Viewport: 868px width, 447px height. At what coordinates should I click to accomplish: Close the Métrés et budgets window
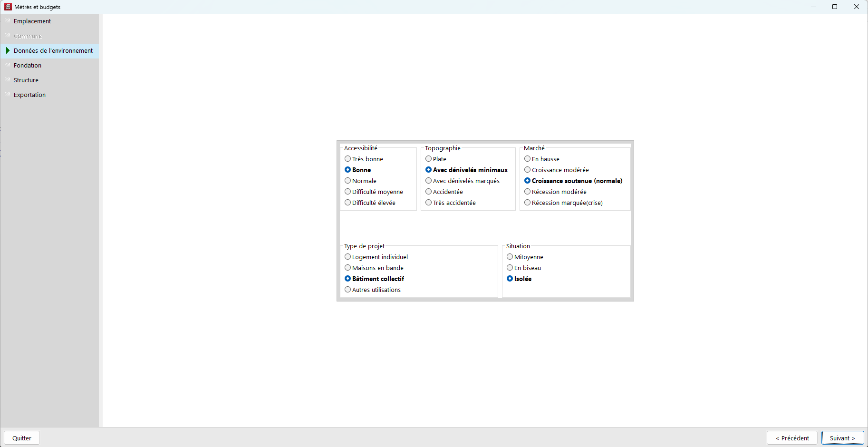pos(857,7)
